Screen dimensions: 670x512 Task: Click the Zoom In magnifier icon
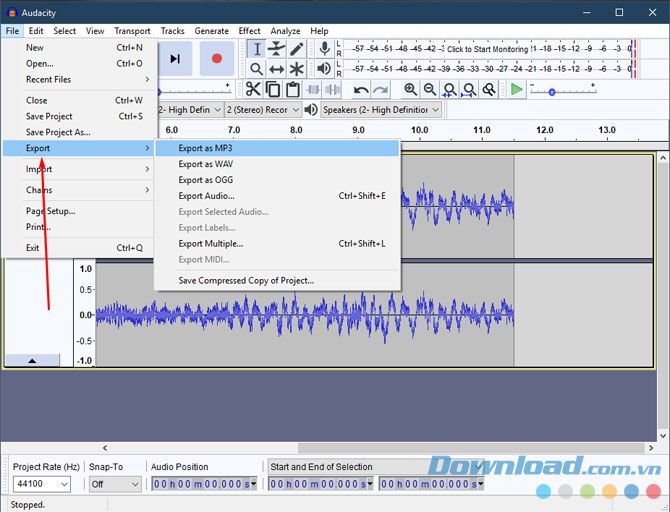click(x=411, y=89)
